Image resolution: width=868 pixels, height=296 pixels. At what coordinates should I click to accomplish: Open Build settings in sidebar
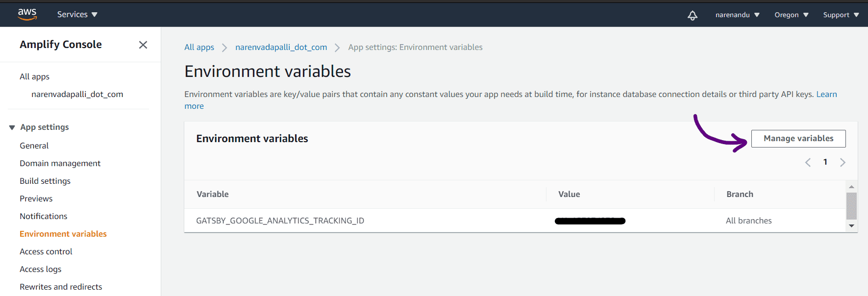coord(45,181)
